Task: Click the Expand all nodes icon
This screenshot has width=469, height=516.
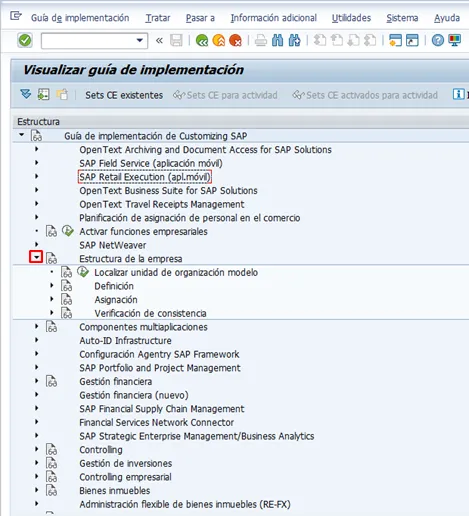Action: [x=26, y=94]
